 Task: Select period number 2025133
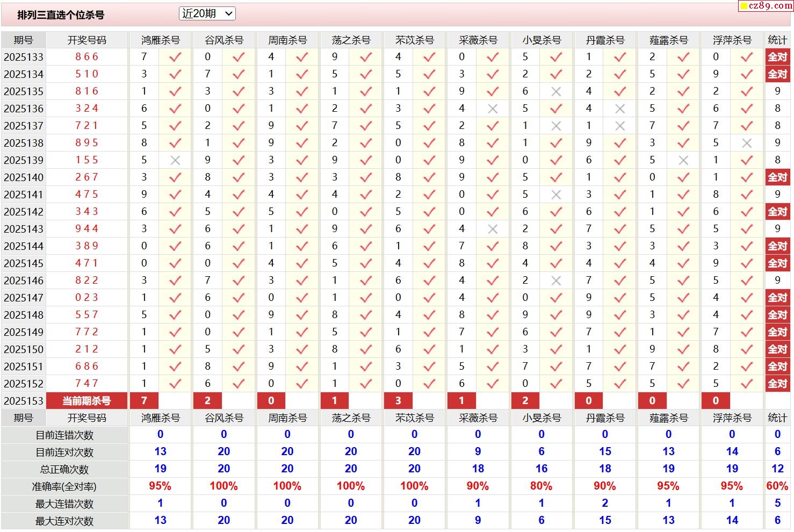click(24, 57)
